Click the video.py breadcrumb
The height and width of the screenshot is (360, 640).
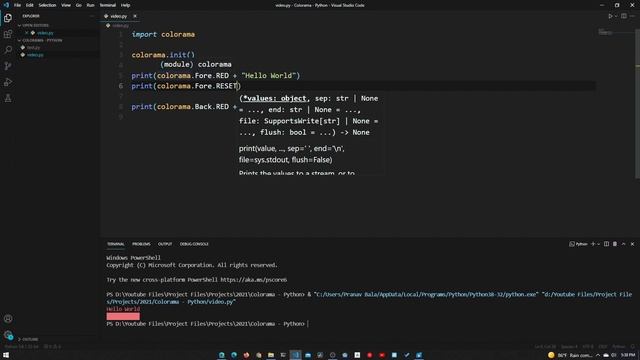(x=120, y=25)
